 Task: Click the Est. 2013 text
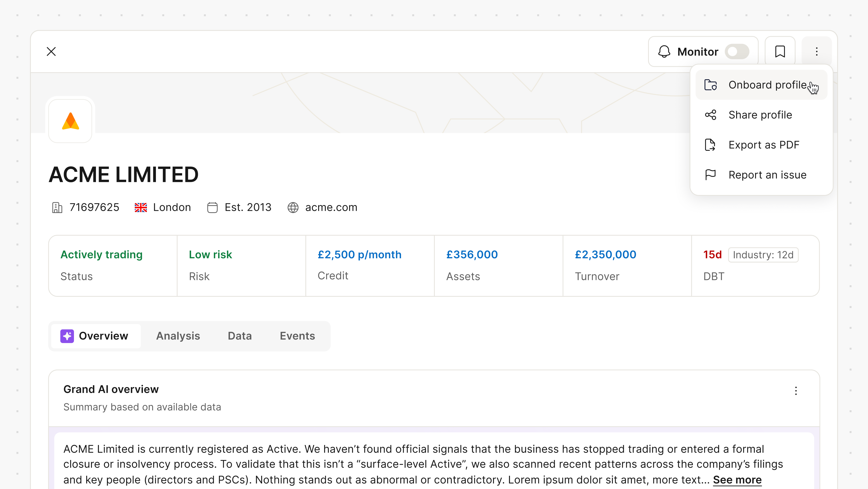[x=248, y=207]
